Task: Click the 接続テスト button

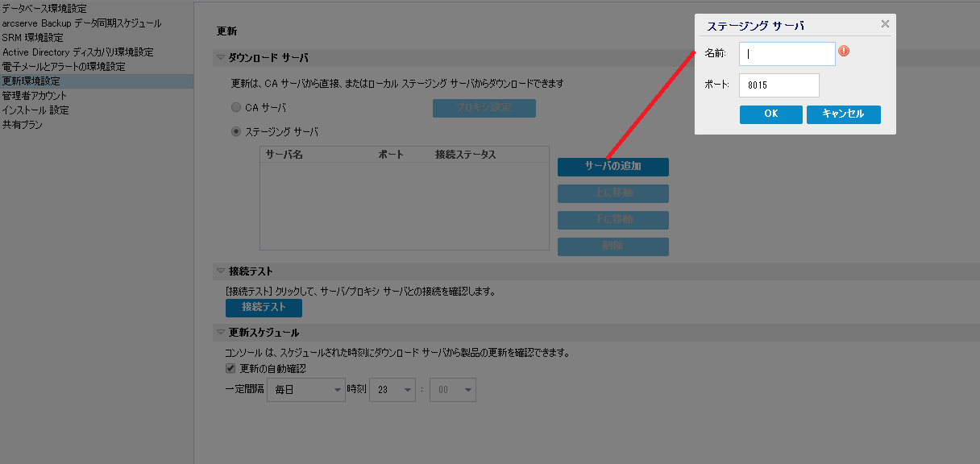Action: click(x=264, y=308)
